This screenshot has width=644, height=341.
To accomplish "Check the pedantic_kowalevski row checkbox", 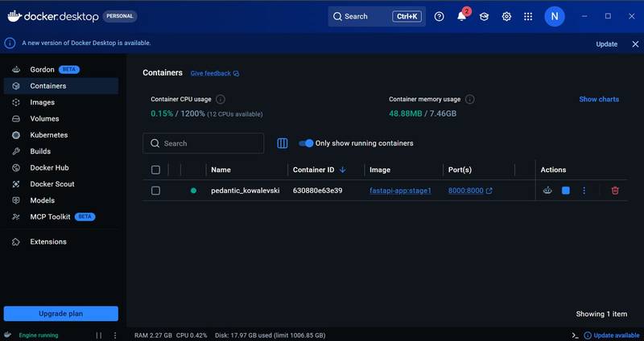I will point(155,191).
